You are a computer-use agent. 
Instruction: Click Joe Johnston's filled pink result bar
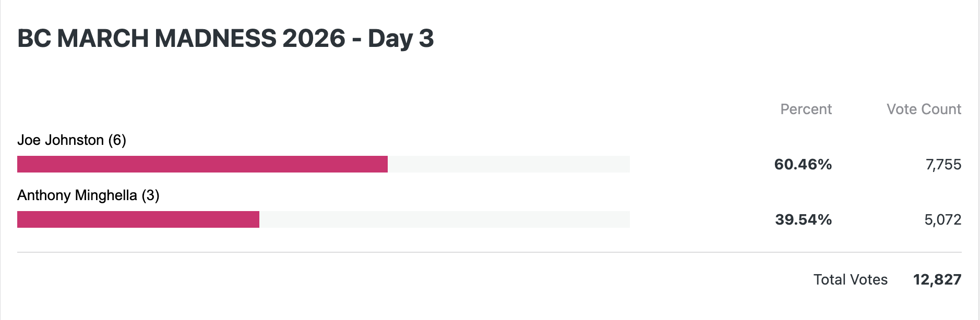pos(202,164)
